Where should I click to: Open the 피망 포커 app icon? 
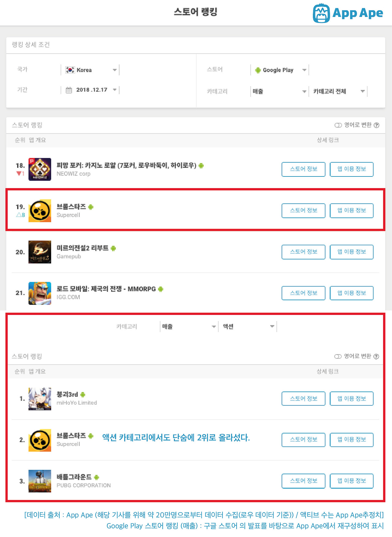(40, 169)
